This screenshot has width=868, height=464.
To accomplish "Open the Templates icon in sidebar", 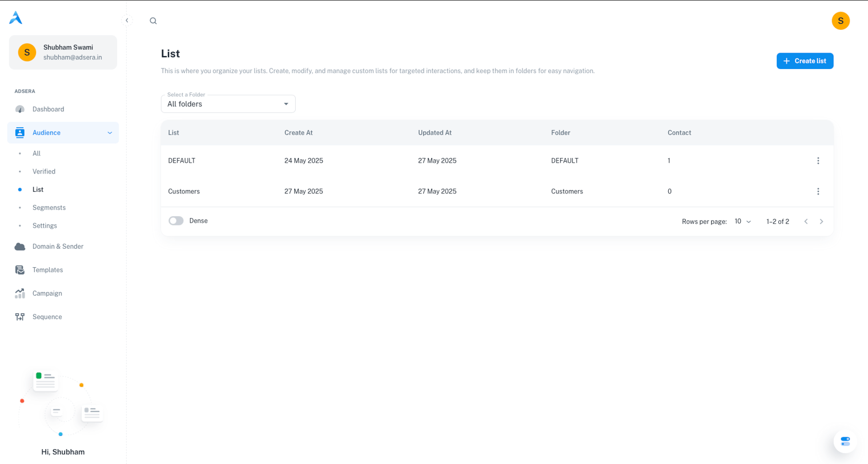I will (x=20, y=270).
